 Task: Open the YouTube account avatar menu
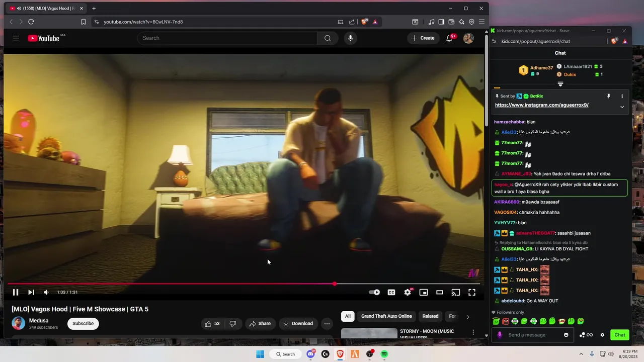pos(468,38)
